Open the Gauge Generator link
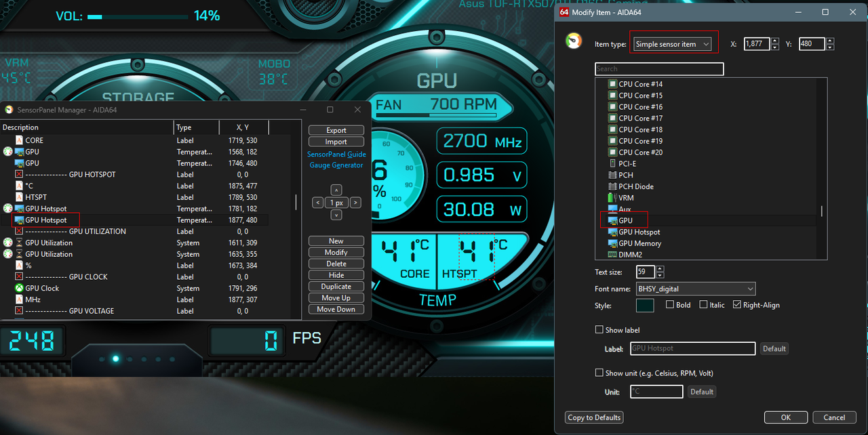Image resolution: width=868 pixels, height=435 pixels. click(x=336, y=165)
